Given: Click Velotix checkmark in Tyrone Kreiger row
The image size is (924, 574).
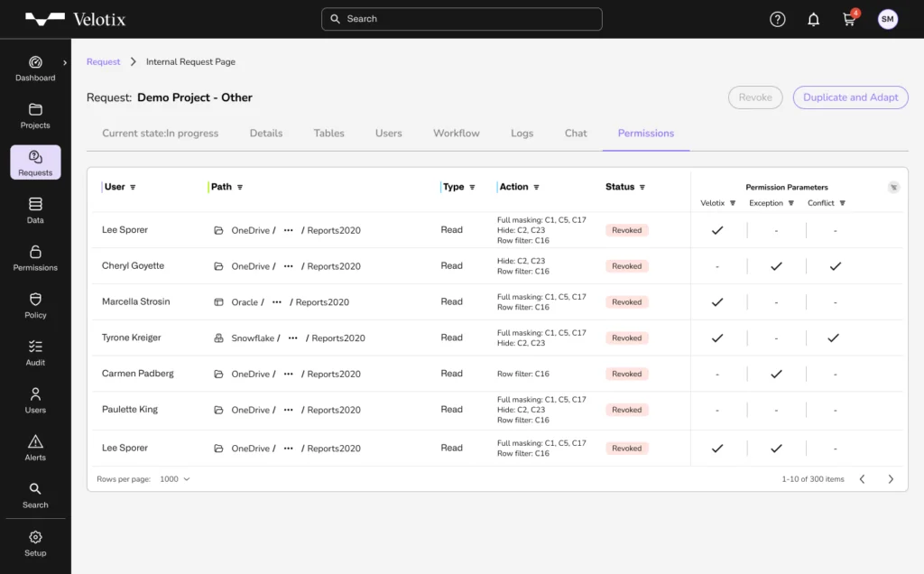Looking at the screenshot, I should (717, 338).
